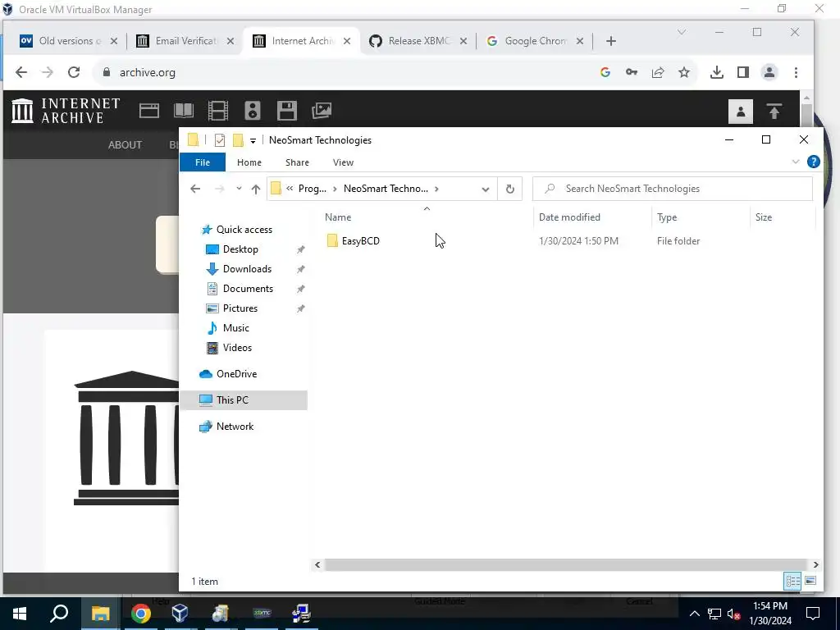Select Downloads in Quick access
Viewport: 840px width, 630px height.
tap(247, 269)
